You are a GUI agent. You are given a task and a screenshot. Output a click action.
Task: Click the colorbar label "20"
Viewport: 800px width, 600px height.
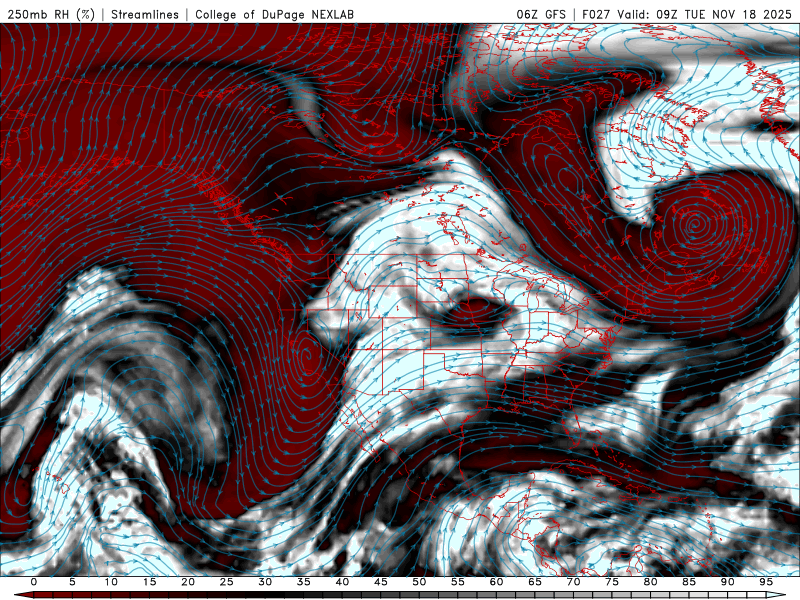tap(188, 582)
